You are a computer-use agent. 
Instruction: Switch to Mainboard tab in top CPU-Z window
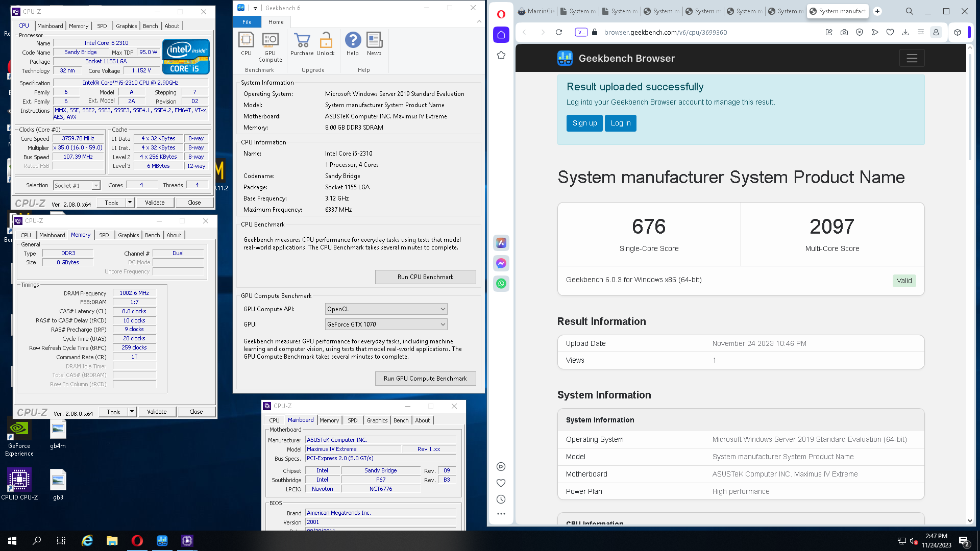click(x=50, y=26)
